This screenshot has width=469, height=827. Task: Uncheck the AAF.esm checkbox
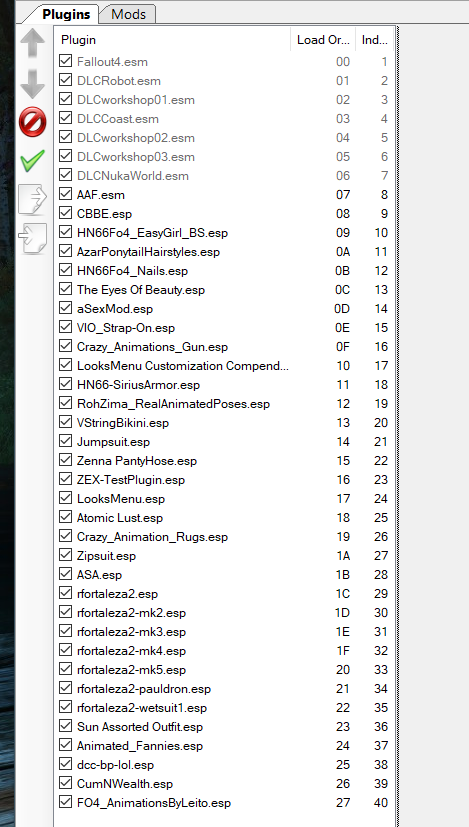coord(65,194)
